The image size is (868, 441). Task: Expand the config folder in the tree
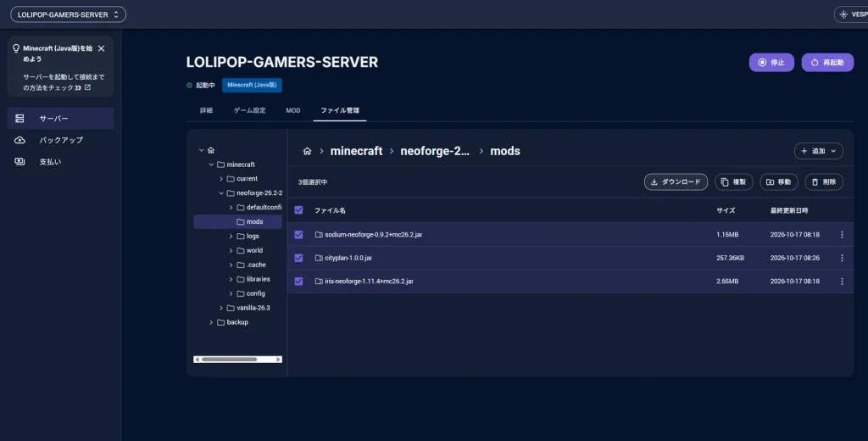tap(231, 293)
